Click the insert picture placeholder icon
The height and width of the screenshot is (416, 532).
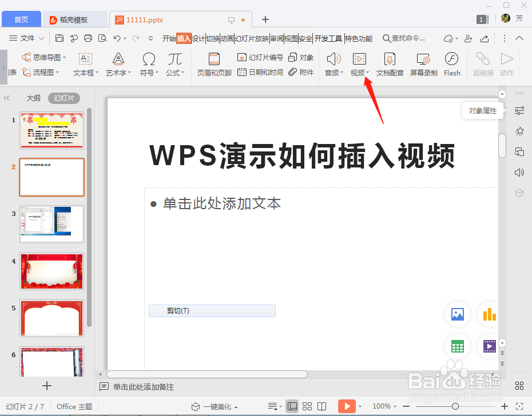coord(458,314)
